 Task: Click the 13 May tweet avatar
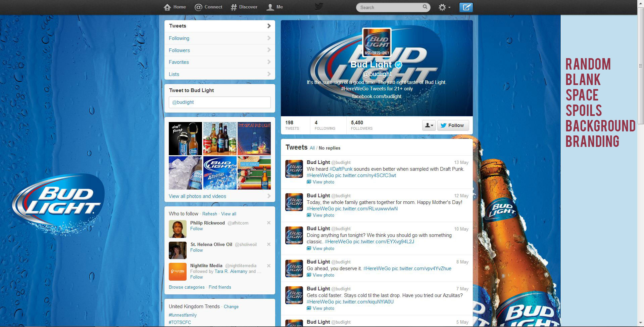pos(294,169)
